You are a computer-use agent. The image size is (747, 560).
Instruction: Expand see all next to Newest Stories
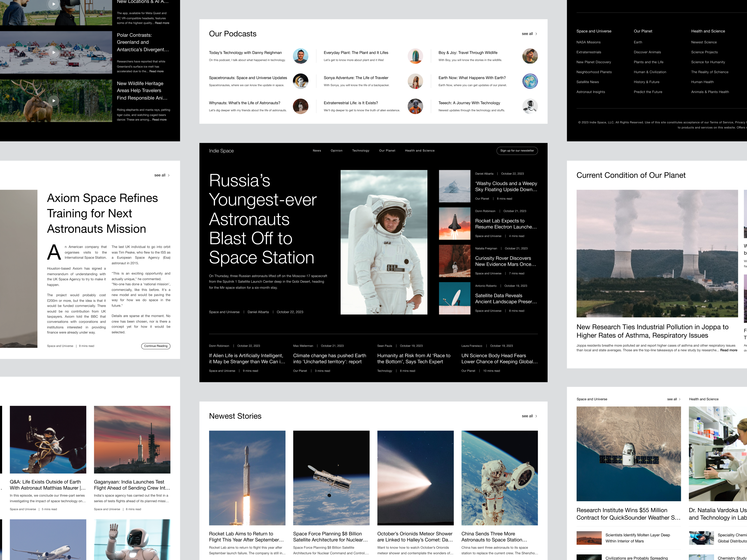point(529,416)
